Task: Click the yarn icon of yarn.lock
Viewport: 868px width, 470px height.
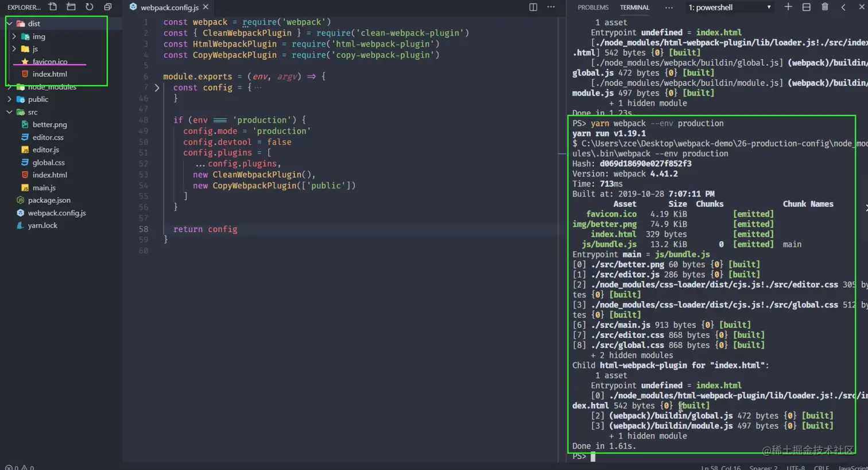Action: click(21, 226)
